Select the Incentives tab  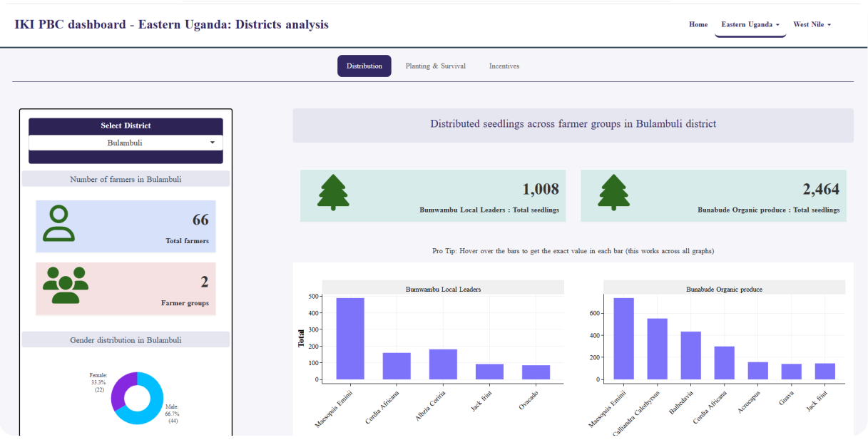tap(504, 66)
